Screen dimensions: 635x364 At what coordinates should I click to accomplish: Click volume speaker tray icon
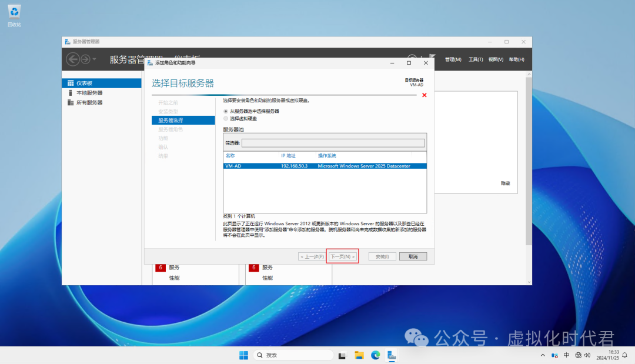pos(587,355)
